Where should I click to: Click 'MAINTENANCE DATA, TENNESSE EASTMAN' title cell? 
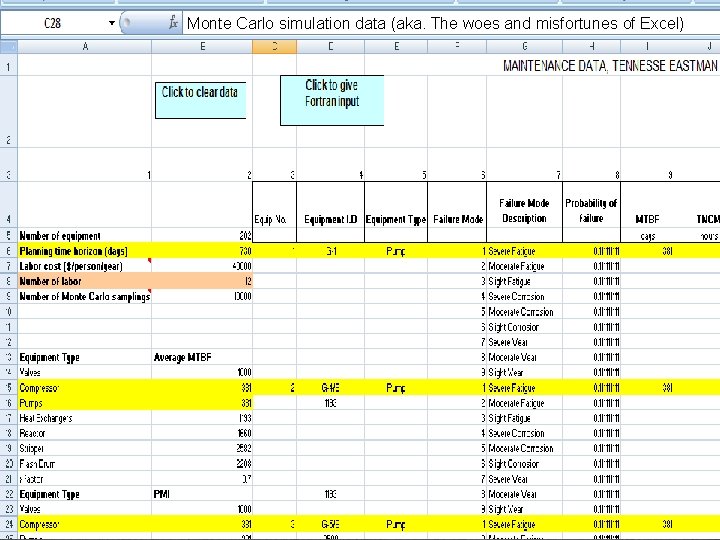pyautogui.click(x=610, y=66)
